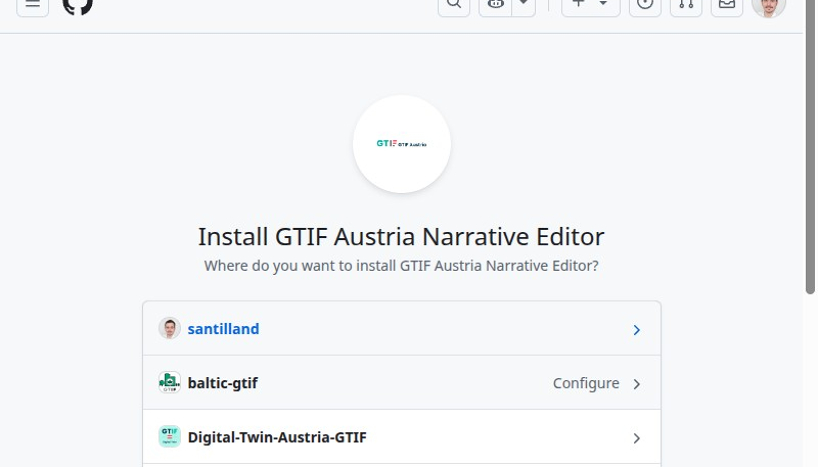Viewport: 818px width, 467px height.
Task: Open the user profile avatar menu
Action: 768,5
